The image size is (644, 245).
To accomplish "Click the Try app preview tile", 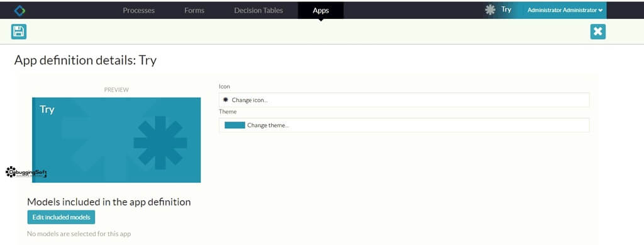I will pyautogui.click(x=116, y=140).
